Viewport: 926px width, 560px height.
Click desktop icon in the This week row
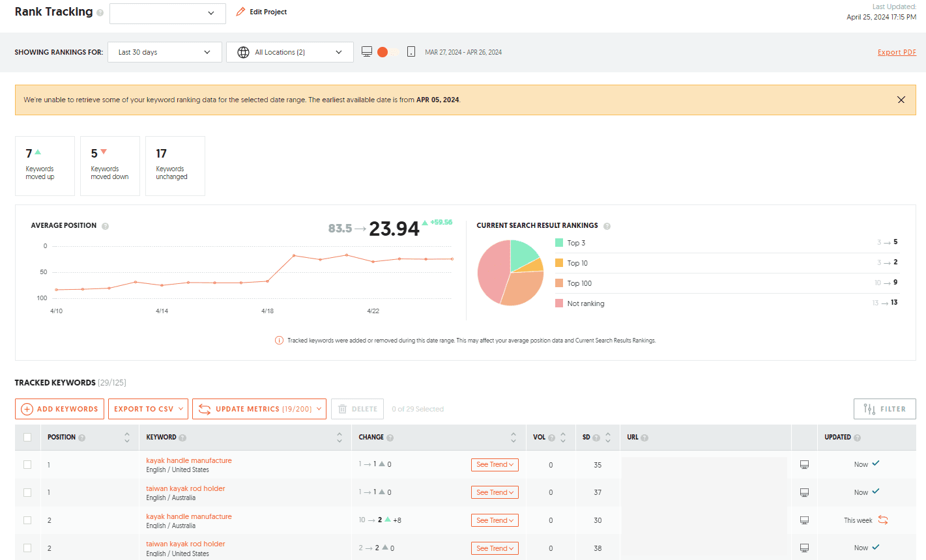click(804, 521)
